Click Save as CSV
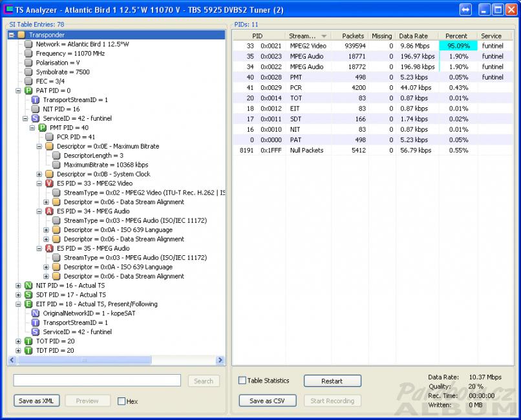Viewport: 521px width, 420px height. [x=267, y=401]
